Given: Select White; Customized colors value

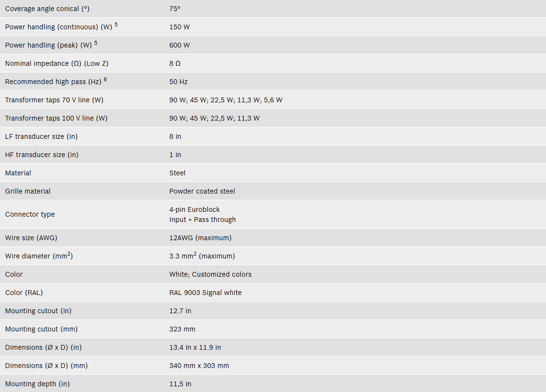Looking at the screenshot, I should [210, 275].
